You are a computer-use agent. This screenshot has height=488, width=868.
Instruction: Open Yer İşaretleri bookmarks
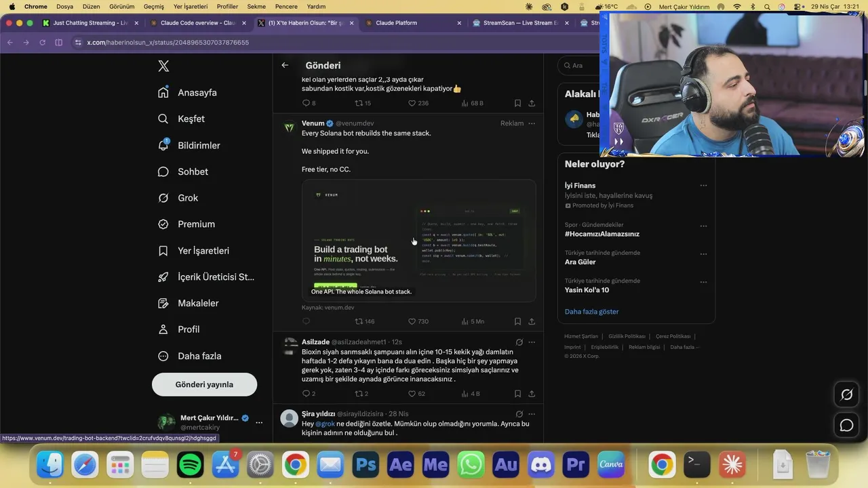pos(193,251)
